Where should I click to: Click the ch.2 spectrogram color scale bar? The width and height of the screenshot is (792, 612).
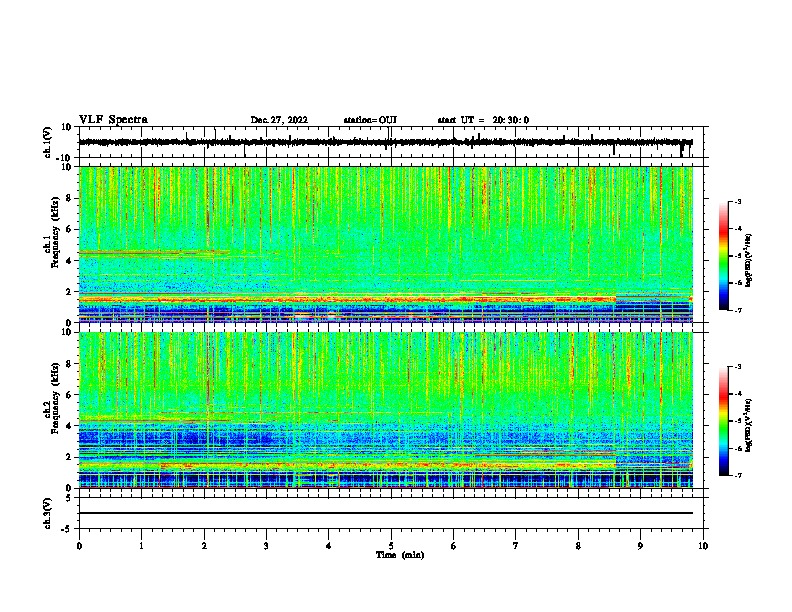723,421
